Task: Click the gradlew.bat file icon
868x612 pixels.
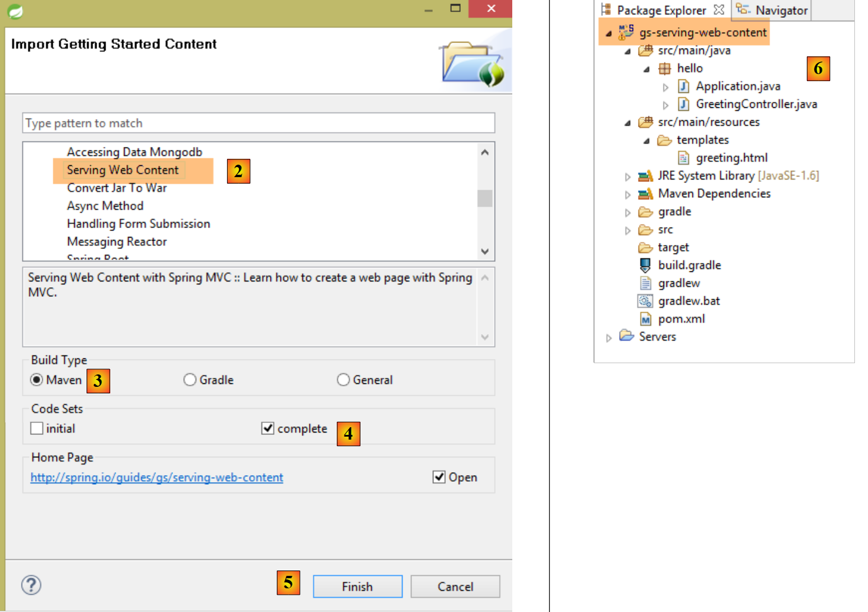Action: pyautogui.click(x=645, y=302)
